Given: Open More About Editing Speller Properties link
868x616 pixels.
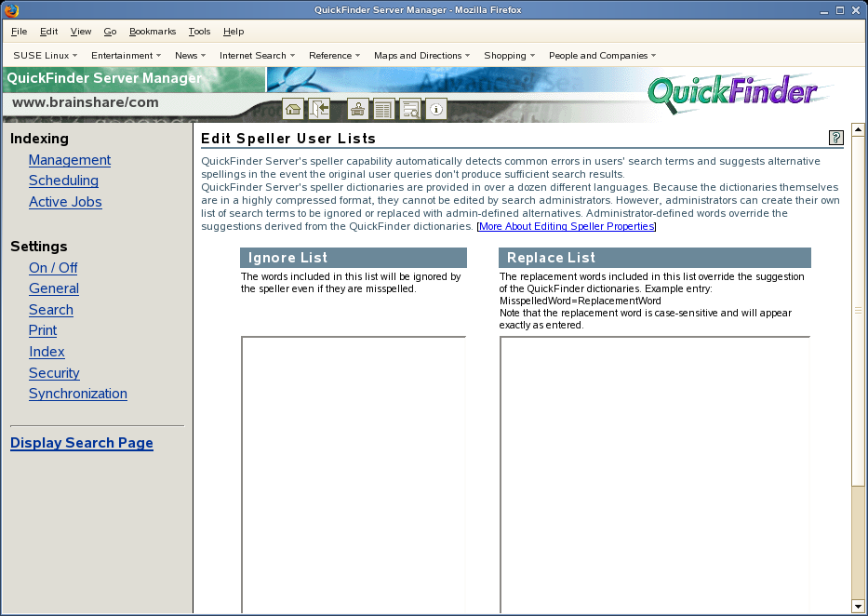Looking at the screenshot, I should point(567,226).
